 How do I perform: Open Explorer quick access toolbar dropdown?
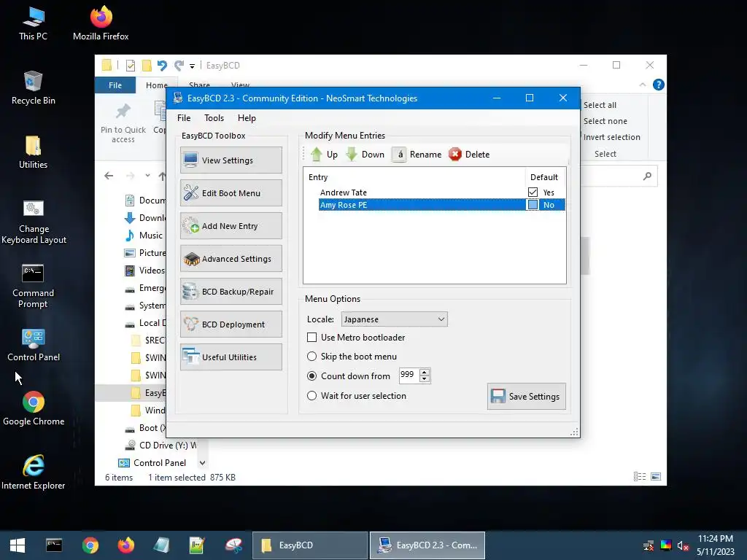click(192, 66)
